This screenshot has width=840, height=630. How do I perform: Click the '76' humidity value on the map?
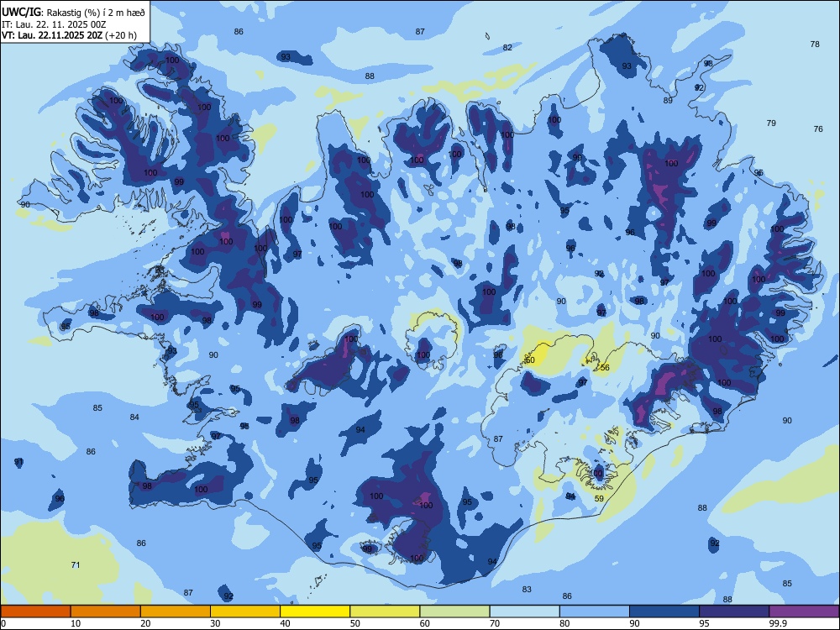tap(818, 129)
